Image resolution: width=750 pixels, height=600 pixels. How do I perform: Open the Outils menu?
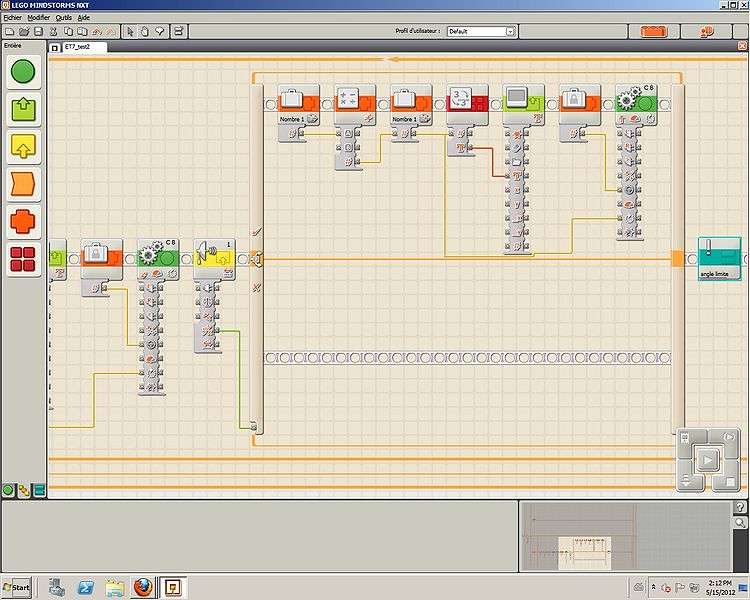click(x=64, y=18)
